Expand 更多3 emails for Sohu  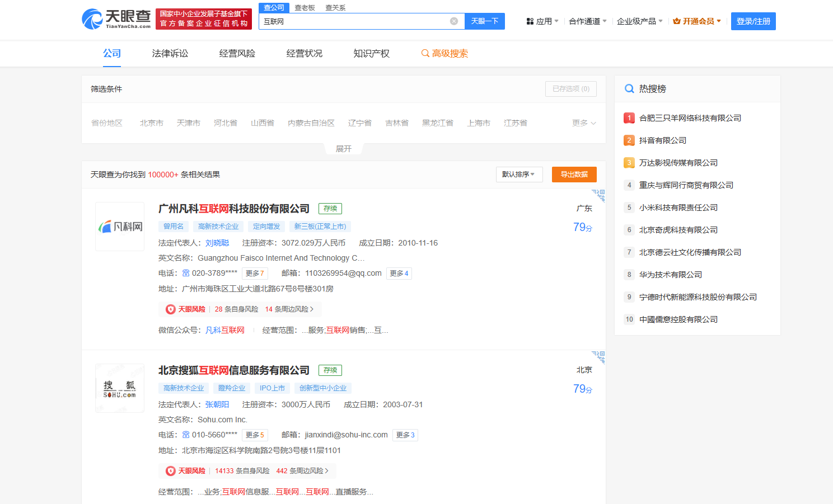coord(405,435)
